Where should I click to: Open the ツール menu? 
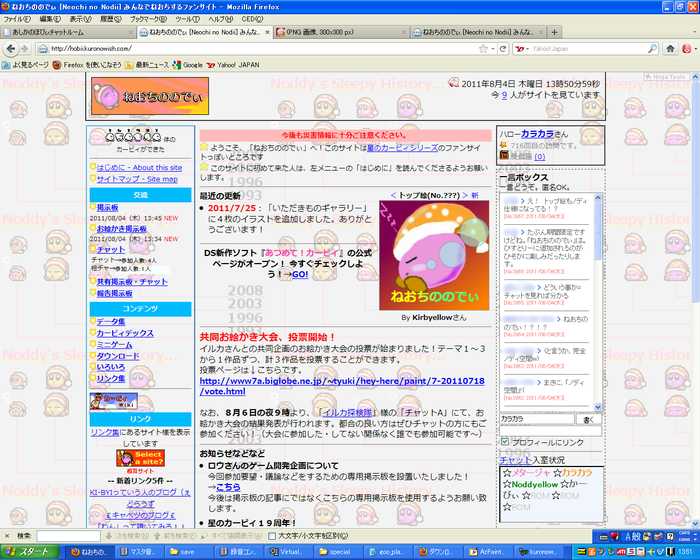point(187,19)
